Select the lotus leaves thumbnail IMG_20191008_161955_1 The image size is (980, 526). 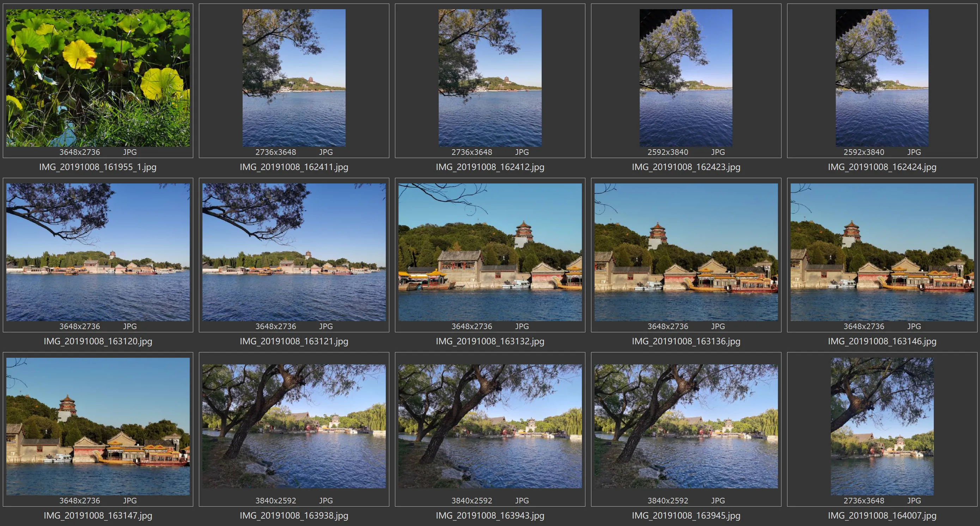tap(98, 78)
